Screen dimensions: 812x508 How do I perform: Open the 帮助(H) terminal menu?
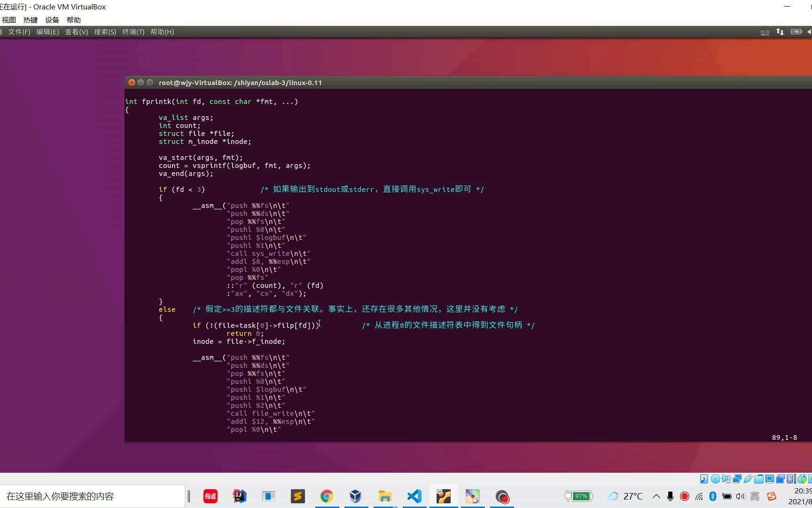tap(162, 32)
